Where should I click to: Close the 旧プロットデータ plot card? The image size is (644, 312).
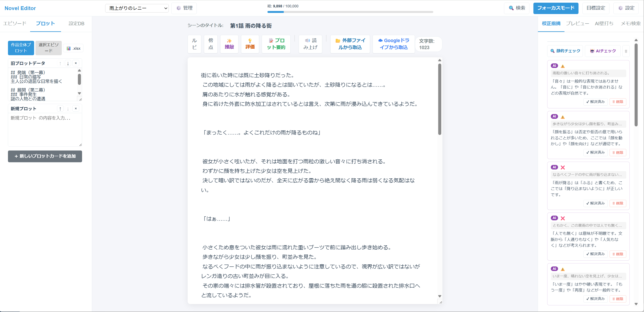click(76, 63)
